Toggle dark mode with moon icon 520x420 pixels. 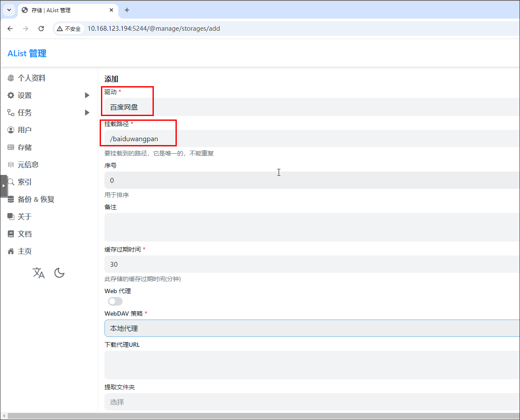pyautogui.click(x=59, y=273)
